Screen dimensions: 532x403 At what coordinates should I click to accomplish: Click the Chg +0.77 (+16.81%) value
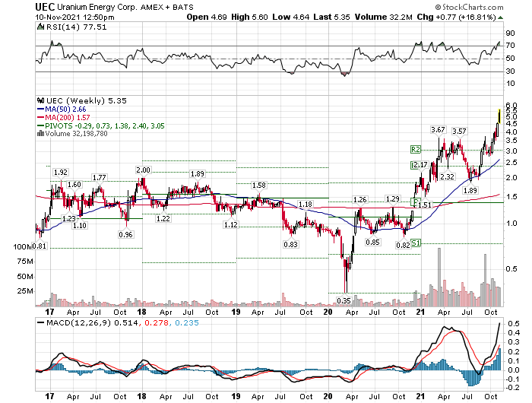pos(456,17)
